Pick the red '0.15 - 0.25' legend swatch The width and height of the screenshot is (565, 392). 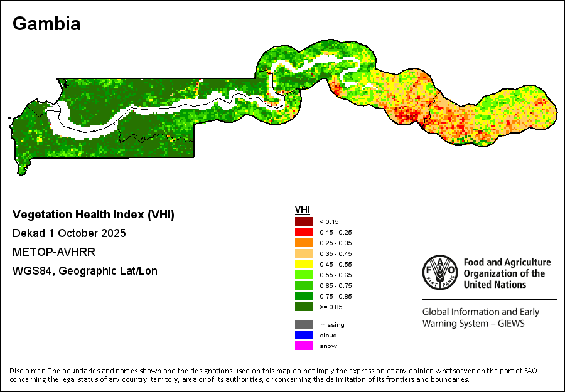click(x=303, y=232)
